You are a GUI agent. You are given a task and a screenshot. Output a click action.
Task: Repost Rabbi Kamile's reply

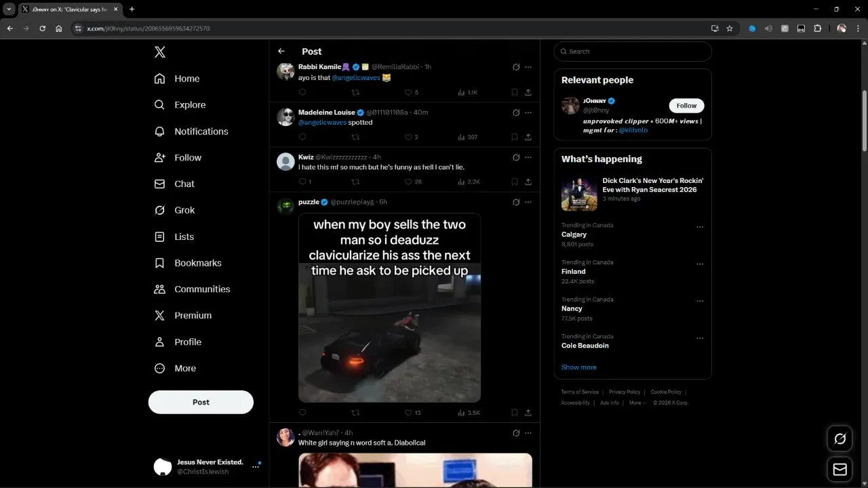(355, 92)
